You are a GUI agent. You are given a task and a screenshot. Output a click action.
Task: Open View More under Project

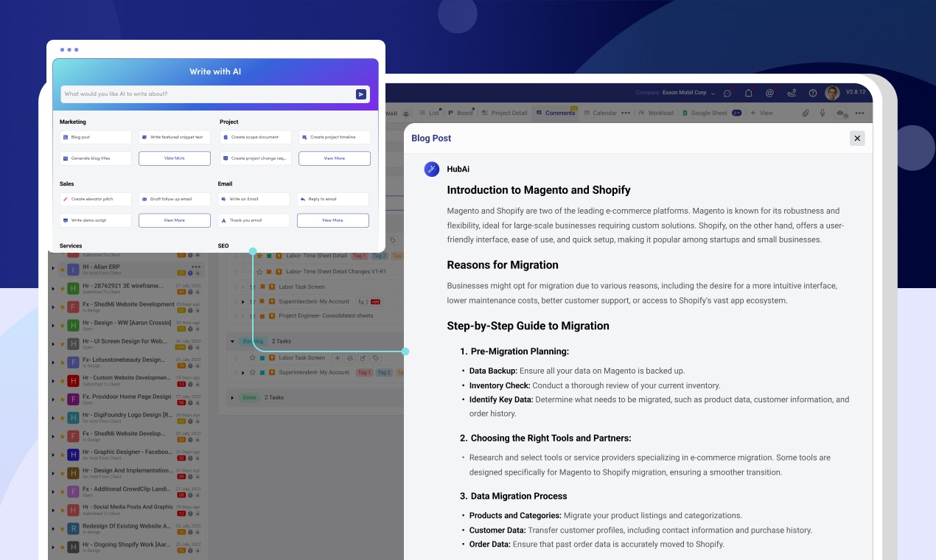click(x=335, y=158)
